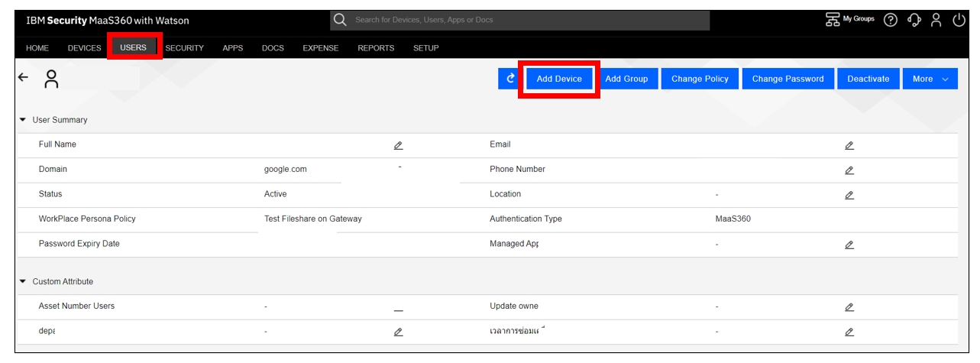This screenshot has height=363, width=980.
Task: Open the More dropdown button
Action: (930, 79)
